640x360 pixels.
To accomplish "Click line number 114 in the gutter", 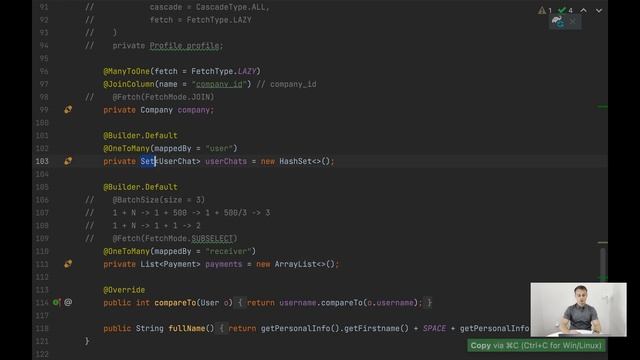I will (x=42, y=303).
